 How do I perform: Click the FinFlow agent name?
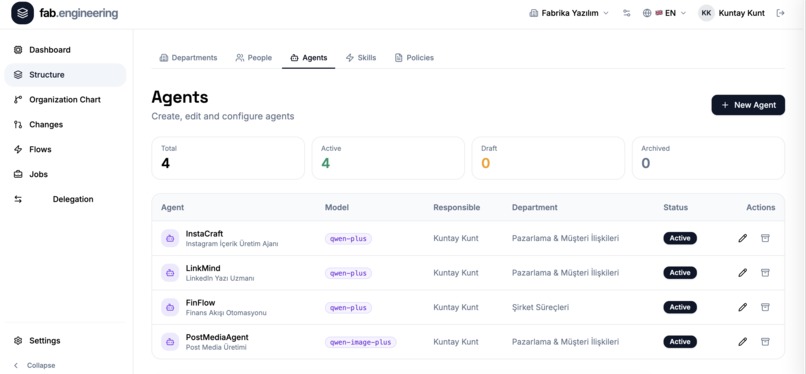pyautogui.click(x=200, y=303)
